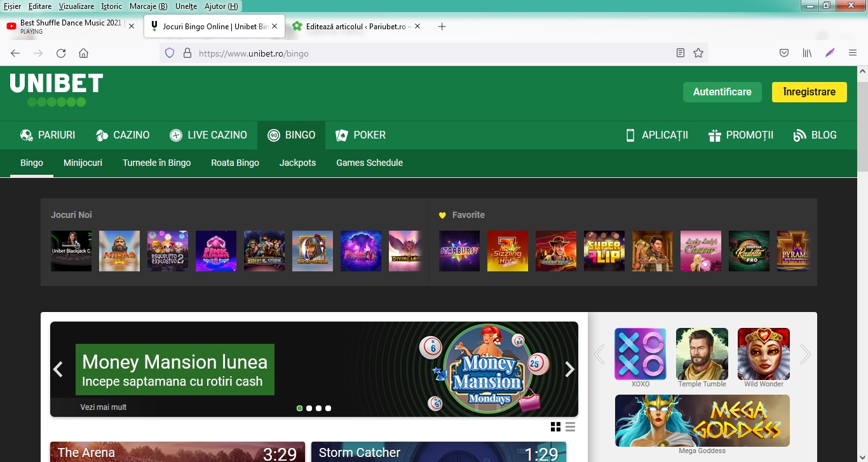Go back with the browser back arrow
The width and height of the screenshot is (868, 462).
click(15, 53)
